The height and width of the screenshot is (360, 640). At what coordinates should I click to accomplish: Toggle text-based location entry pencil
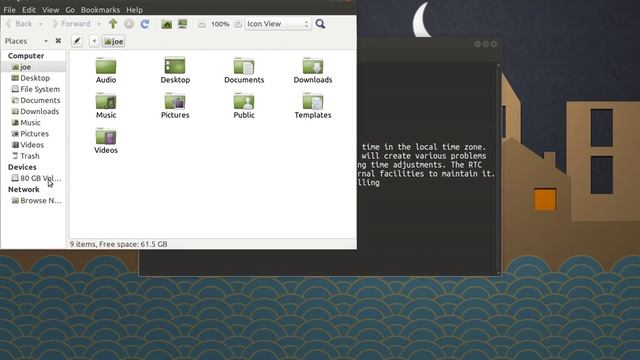[77, 41]
